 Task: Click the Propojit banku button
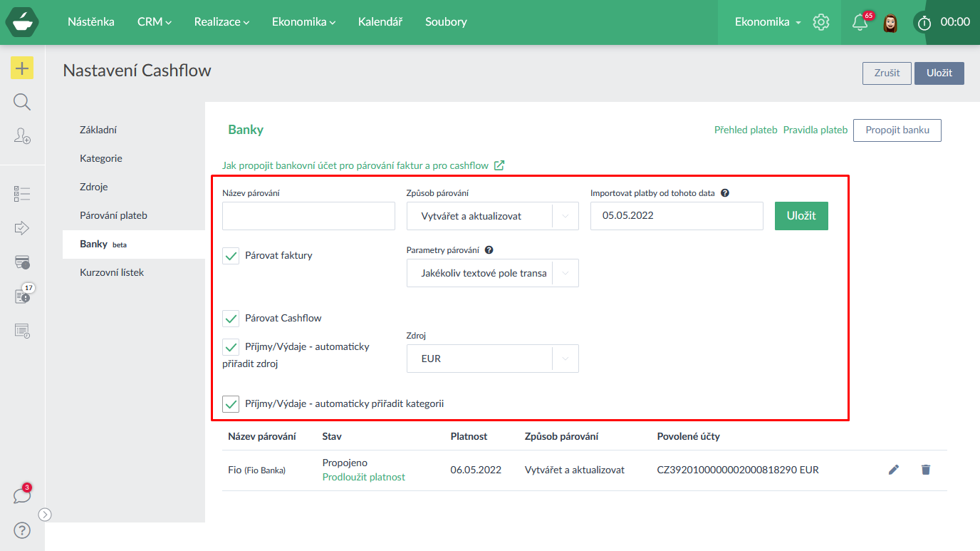tap(897, 130)
